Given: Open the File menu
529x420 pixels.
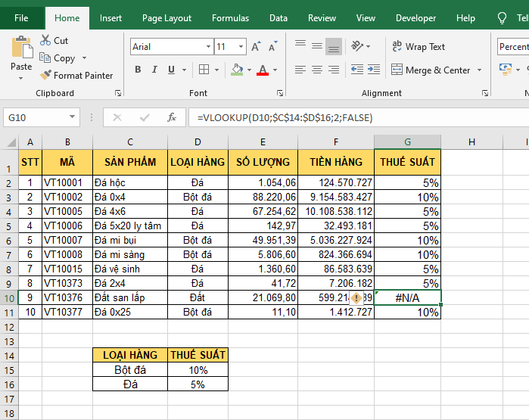Looking at the screenshot, I should point(21,18).
